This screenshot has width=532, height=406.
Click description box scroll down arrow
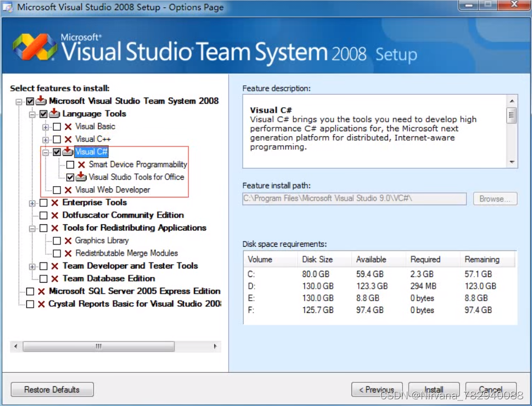point(512,162)
